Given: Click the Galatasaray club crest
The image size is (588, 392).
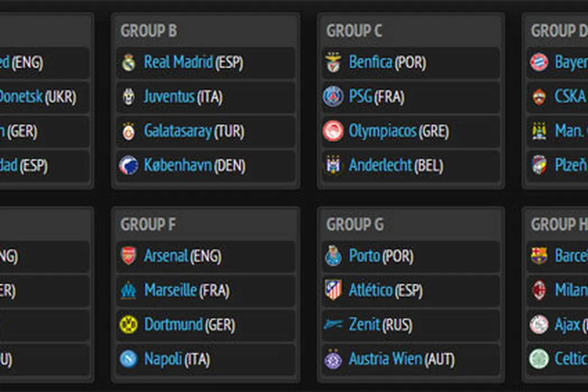Looking at the screenshot, I should [x=129, y=132].
